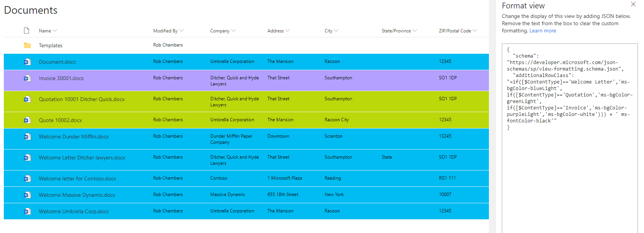Click the State value in Welcome Letter row
The image size is (644, 233).
[387, 157]
